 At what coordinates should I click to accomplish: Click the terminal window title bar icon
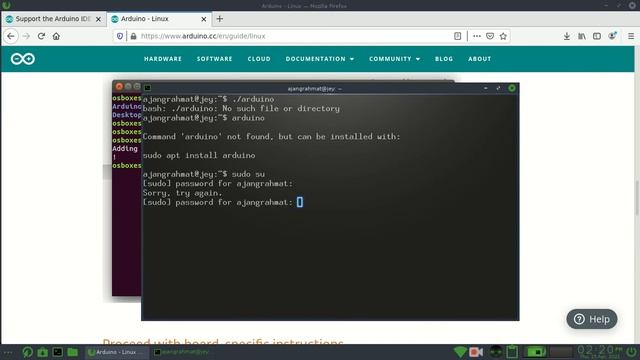[x=148, y=88]
